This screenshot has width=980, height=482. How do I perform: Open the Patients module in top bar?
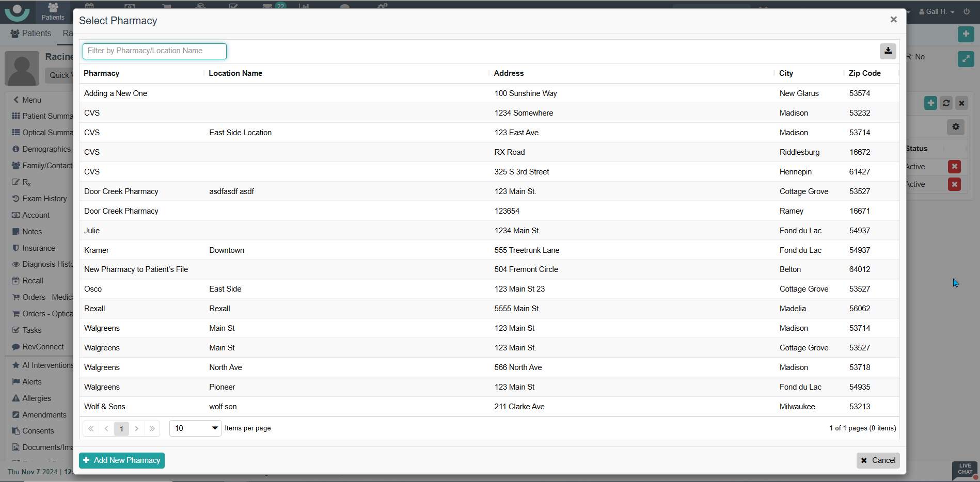(x=53, y=11)
